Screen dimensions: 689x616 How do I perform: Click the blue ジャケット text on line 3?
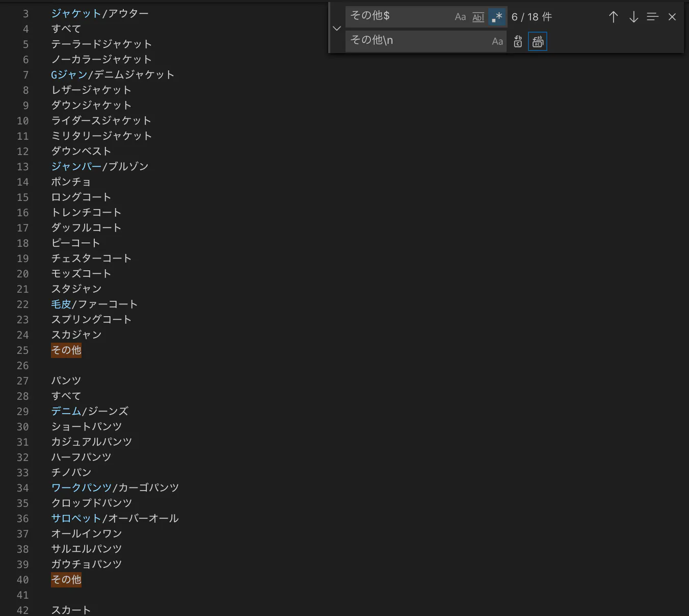tap(75, 14)
